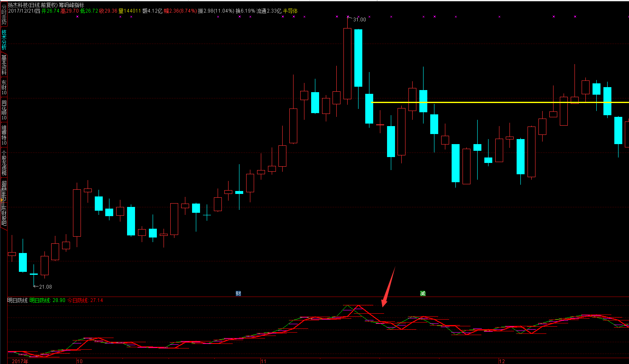
Task: Click the 2017年 label on the time axis
Action: click(20, 361)
